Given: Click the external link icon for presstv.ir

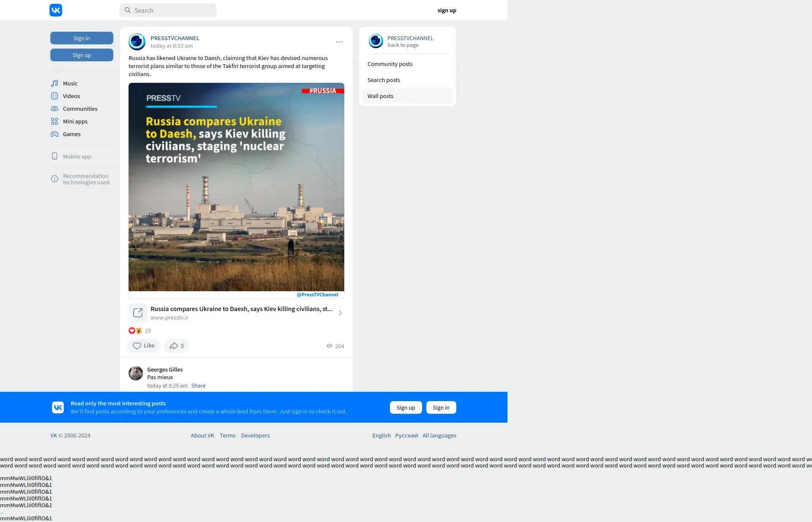Looking at the screenshot, I should coord(138,313).
